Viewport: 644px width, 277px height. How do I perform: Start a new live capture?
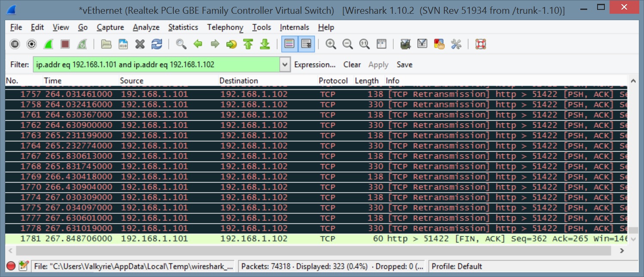(x=48, y=44)
